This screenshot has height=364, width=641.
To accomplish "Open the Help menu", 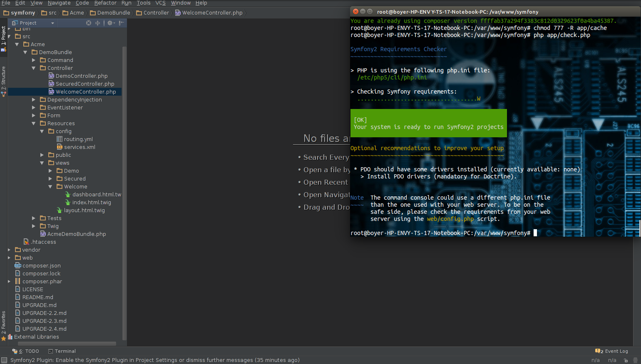I will 201,3.
